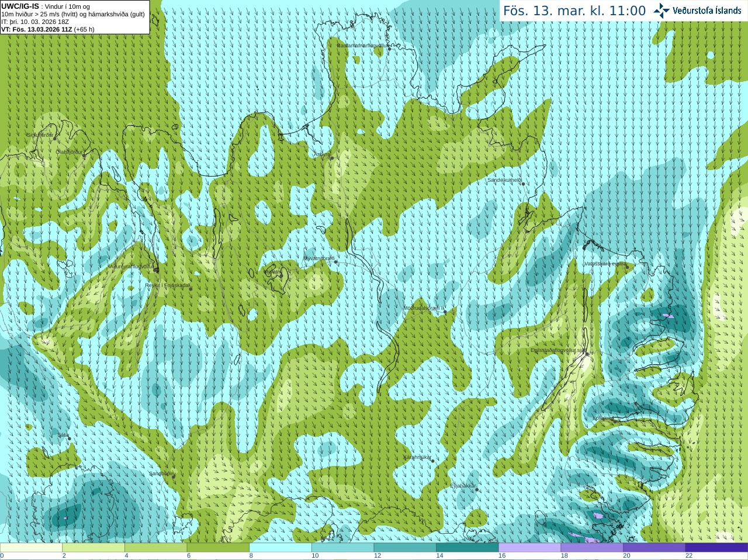748x560 pixels.
Task: Pick the 4–6 m/s green scale swatch
Action: [156, 548]
